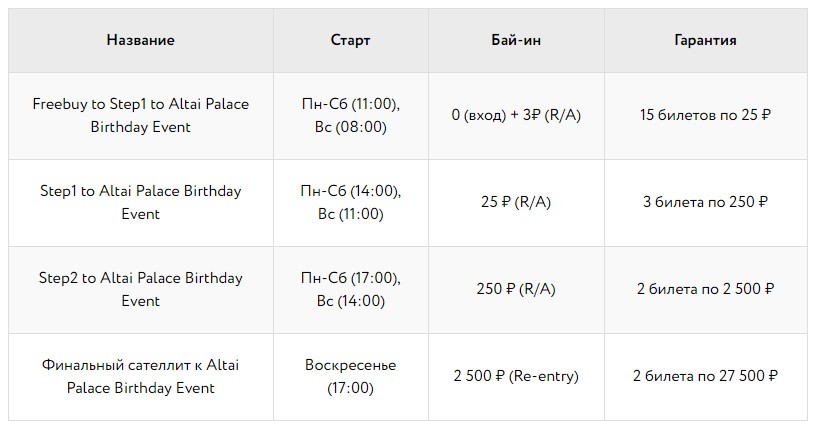Viewport: 814px width, 427px height.
Task: Click the Пн-Сб (11:00) start time cell
Action: click(350, 115)
